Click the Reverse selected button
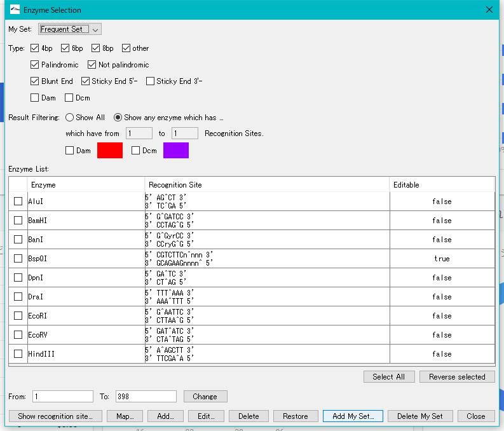 click(x=457, y=377)
